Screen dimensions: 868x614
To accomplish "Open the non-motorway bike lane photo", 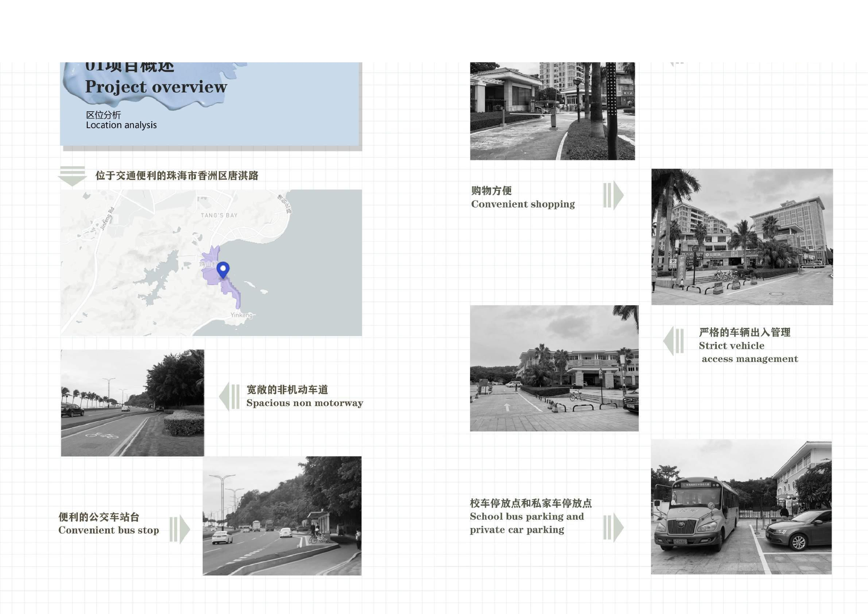I will click(132, 403).
